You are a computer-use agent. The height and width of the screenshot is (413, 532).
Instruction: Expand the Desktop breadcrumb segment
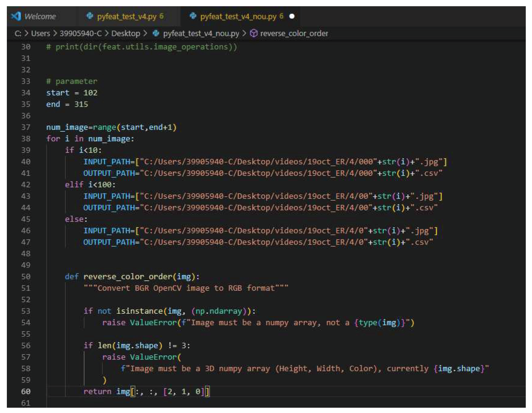tap(126, 33)
